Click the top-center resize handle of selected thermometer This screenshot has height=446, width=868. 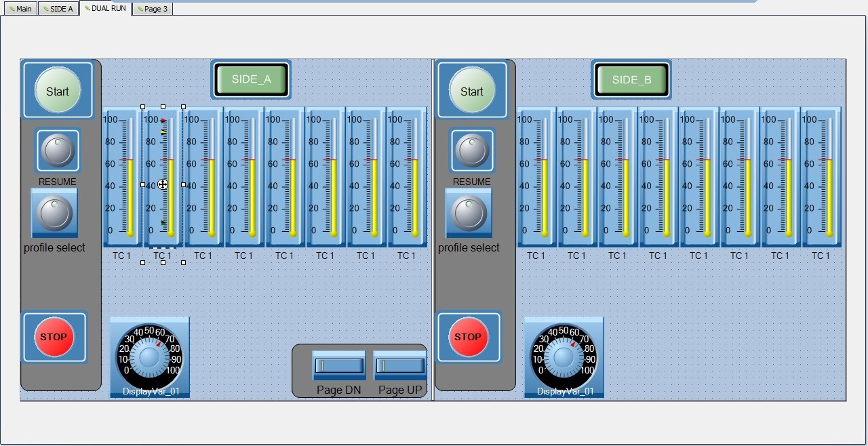tap(163, 106)
